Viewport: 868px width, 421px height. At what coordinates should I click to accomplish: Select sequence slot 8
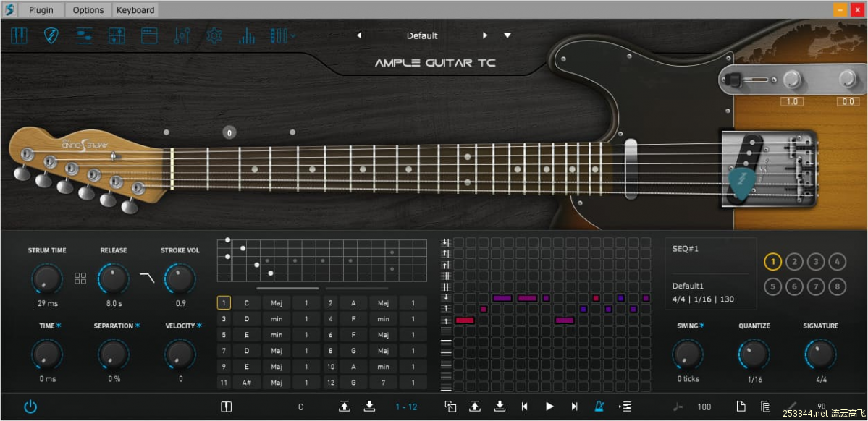[838, 286]
